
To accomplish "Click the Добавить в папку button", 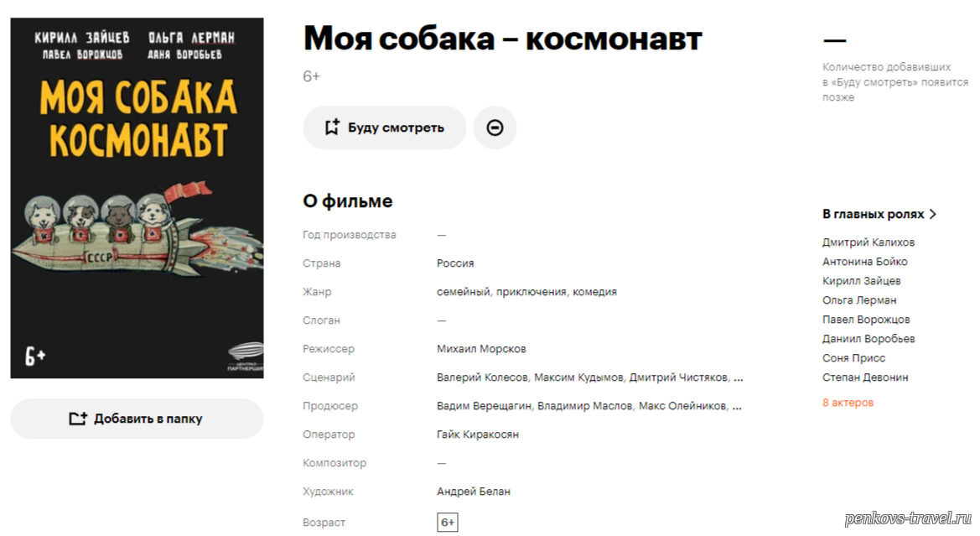I will coord(137,419).
